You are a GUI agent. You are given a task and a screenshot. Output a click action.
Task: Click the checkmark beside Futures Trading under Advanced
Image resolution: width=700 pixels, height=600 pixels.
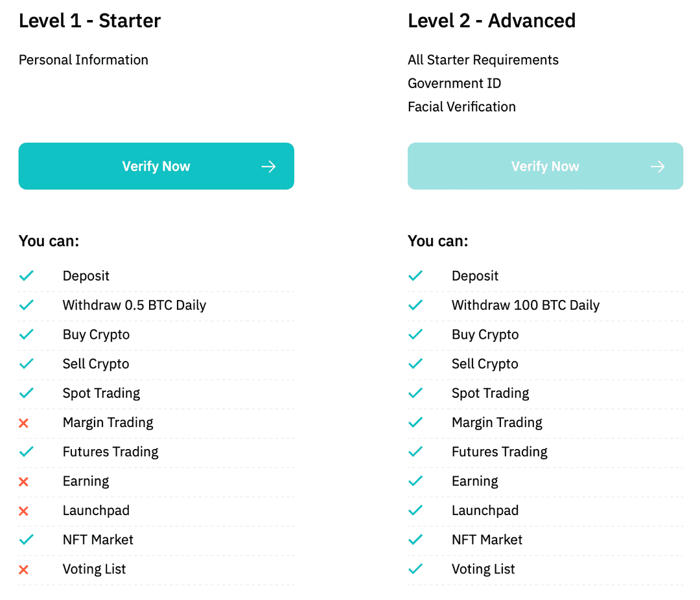415,452
